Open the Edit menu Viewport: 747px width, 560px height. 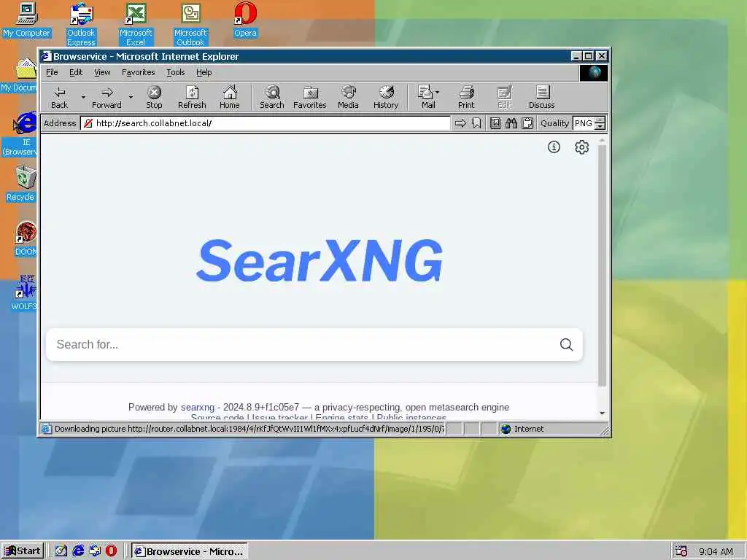pyautogui.click(x=76, y=72)
